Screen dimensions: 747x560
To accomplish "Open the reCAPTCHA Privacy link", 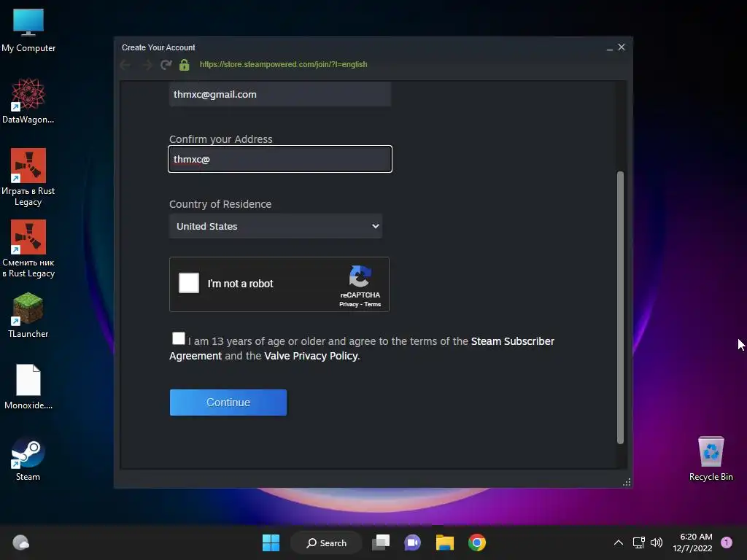I will click(349, 304).
